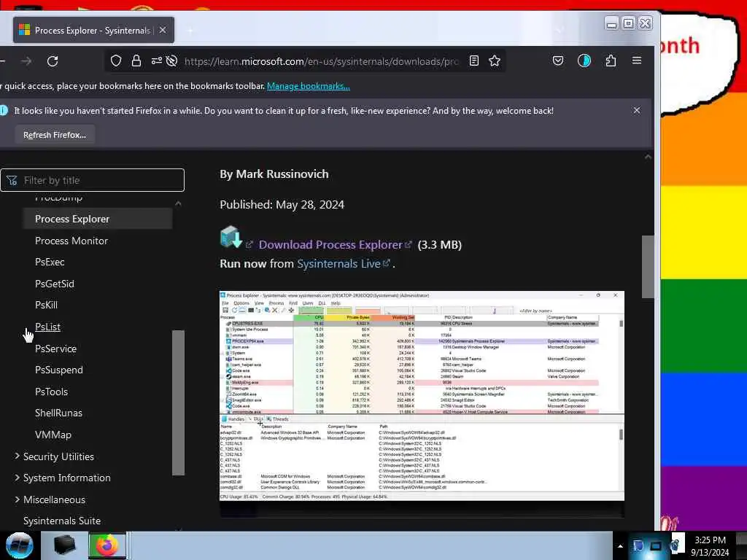Go forward with the forward arrow

click(27, 61)
